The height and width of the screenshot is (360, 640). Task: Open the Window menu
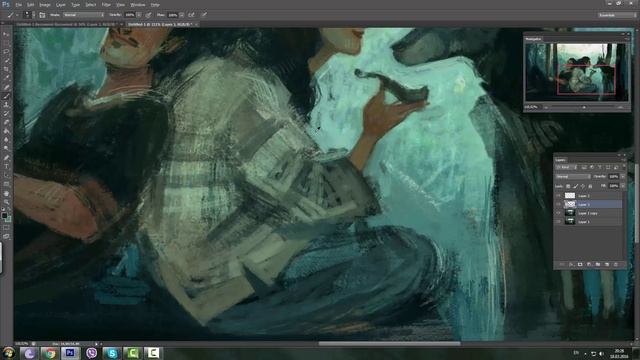(138, 5)
